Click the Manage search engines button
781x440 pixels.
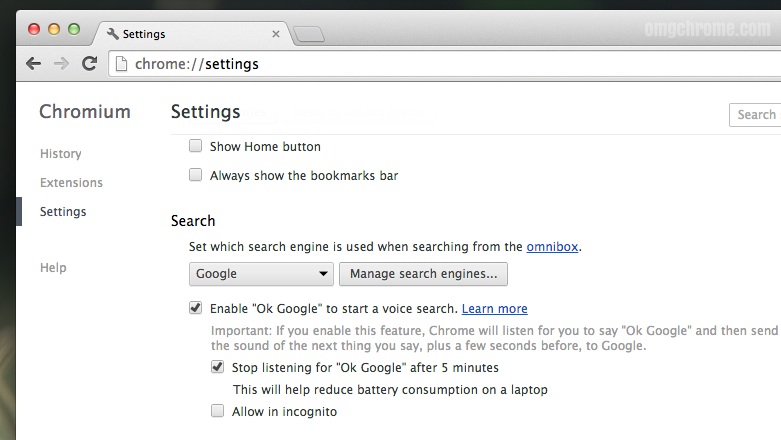[x=423, y=274]
